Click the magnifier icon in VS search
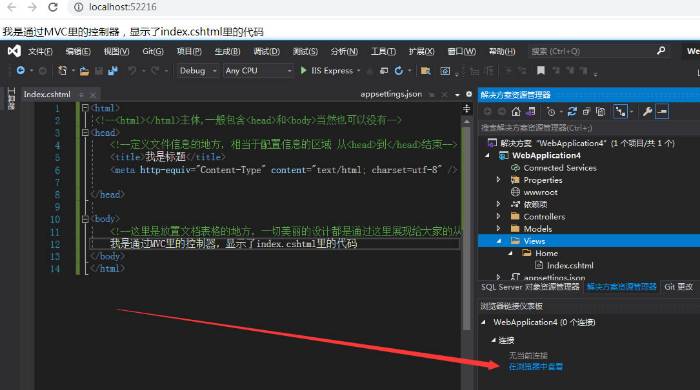The width and height of the screenshot is (700, 390). click(661, 51)
